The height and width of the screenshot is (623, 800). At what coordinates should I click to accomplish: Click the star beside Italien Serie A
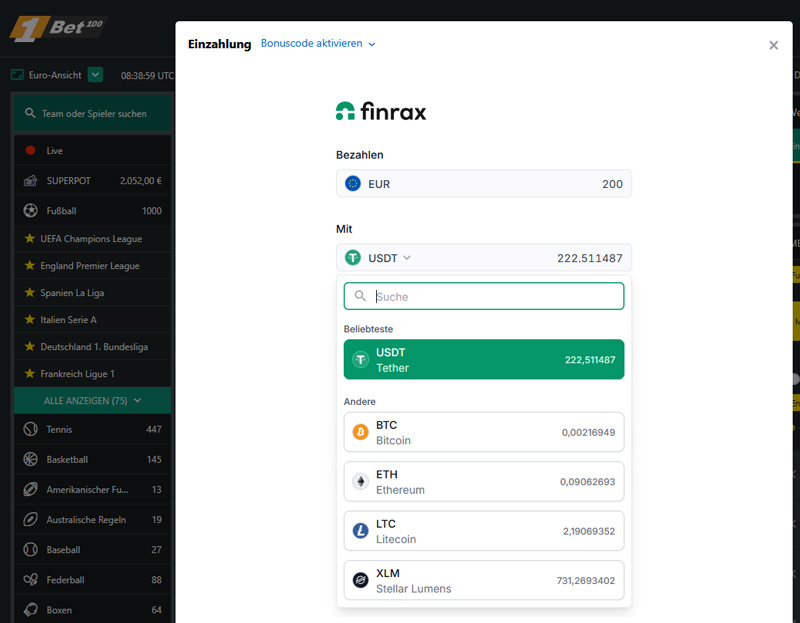coord(30,319)
